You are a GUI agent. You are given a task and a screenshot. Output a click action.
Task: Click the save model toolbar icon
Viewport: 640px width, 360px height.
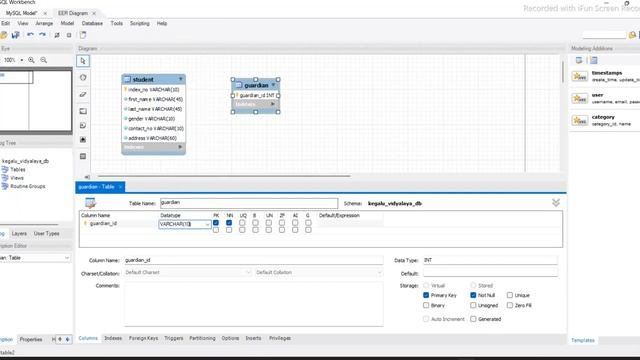coord(16,35)
